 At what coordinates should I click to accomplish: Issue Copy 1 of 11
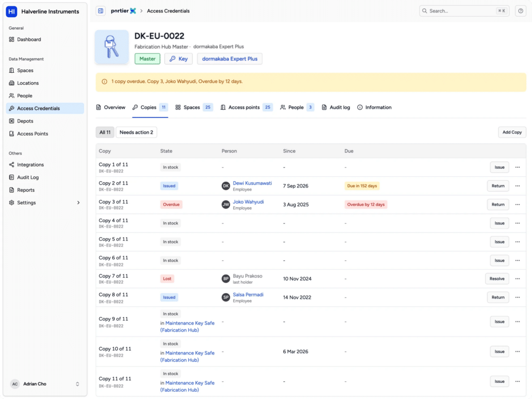click(x=499, y=167)
